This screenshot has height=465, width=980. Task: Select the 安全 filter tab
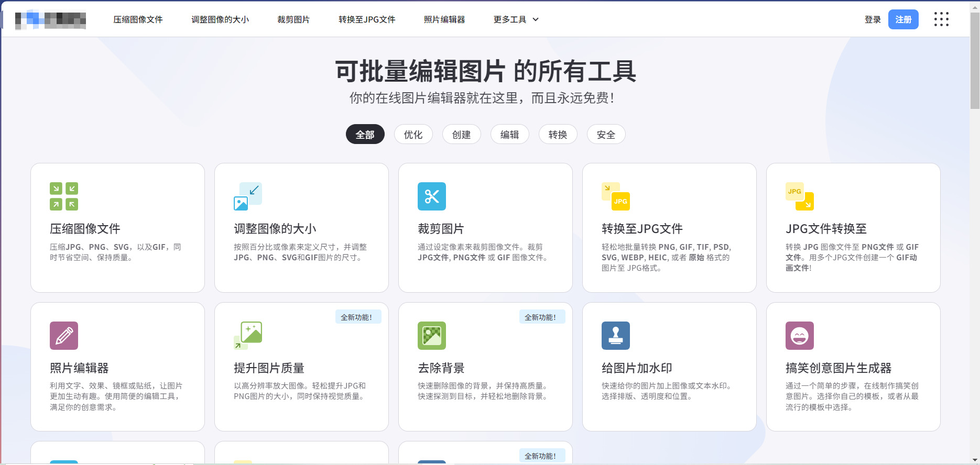[606, 135]
